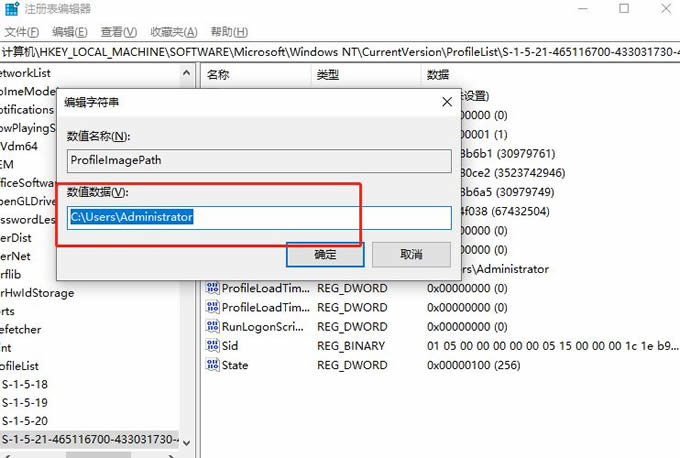Screen dimensions: 680x458
Task: Open the 帮助(H) menu
Action: click(229, 32)
